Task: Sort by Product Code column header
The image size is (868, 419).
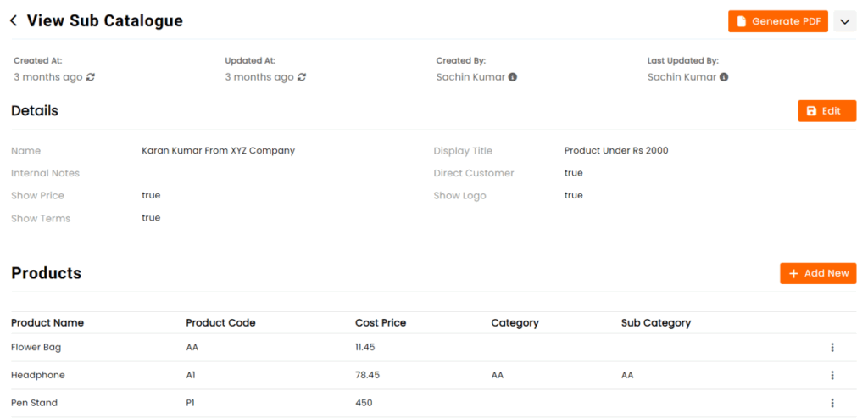Action: tap(221, 322)
